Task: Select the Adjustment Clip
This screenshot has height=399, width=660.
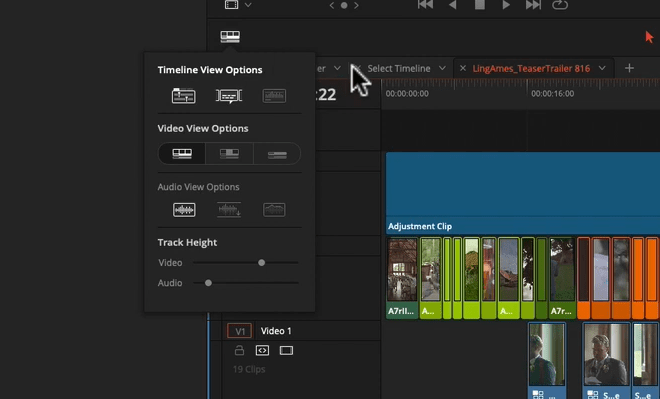Action: 523,193
